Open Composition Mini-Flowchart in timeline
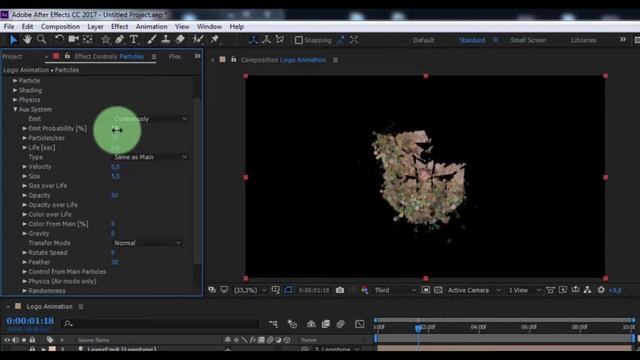 (x=273, y=324)
